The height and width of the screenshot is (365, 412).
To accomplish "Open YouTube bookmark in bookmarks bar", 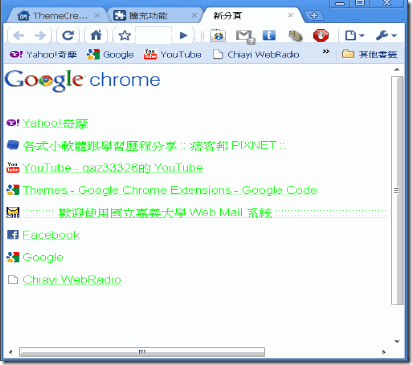I will (172, 54).
